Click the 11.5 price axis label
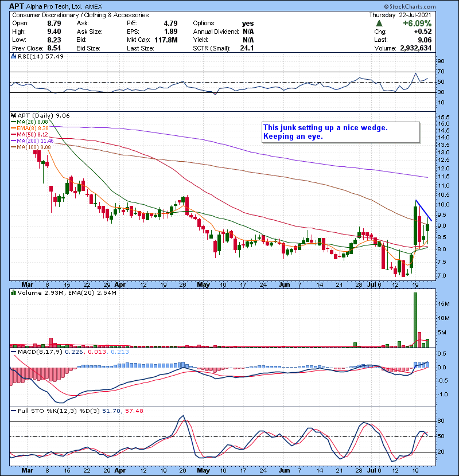Viewport: 459px width, 476px height. point(444,177)
